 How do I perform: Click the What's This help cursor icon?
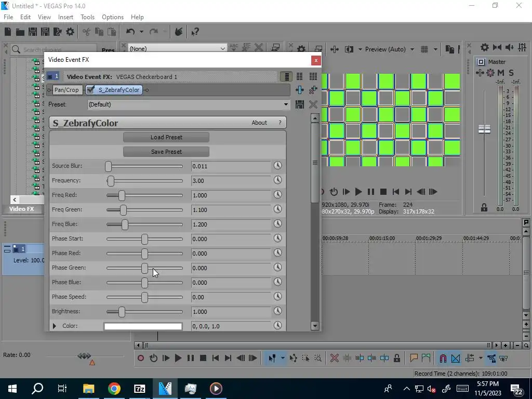coord(195,32)
